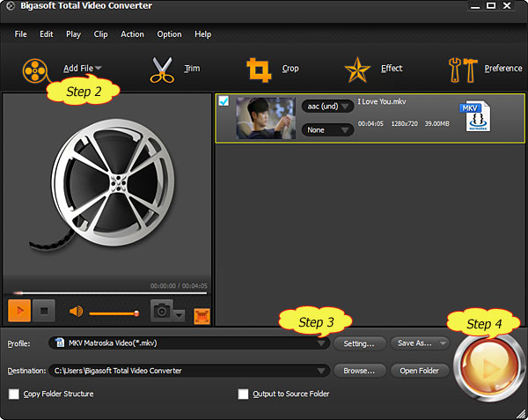
Task: Play the preview video
Action: 19,310
